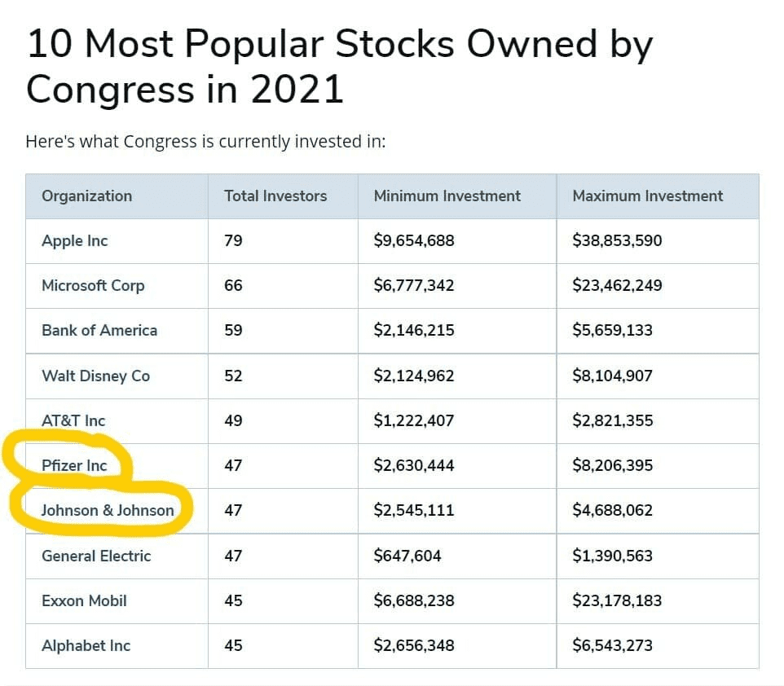Sort by Maximum Investment column header
This screenshot has height=686, width=784.
point(648,196)
